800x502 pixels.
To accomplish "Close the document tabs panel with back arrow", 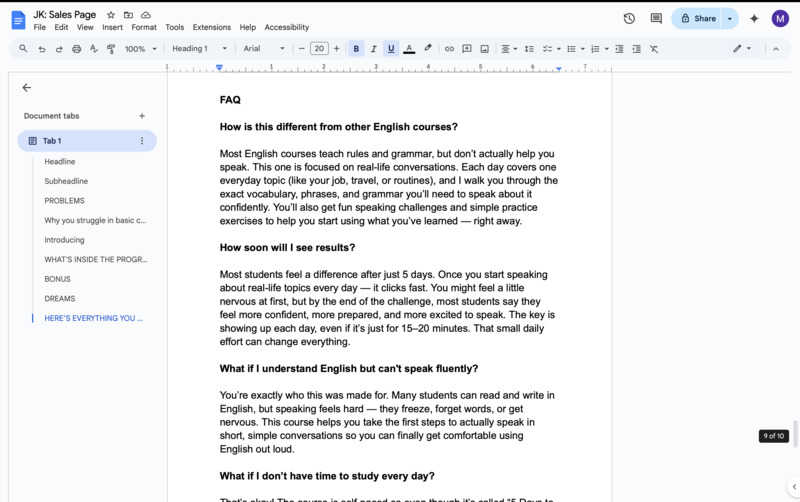I will [x=27, y=88].
